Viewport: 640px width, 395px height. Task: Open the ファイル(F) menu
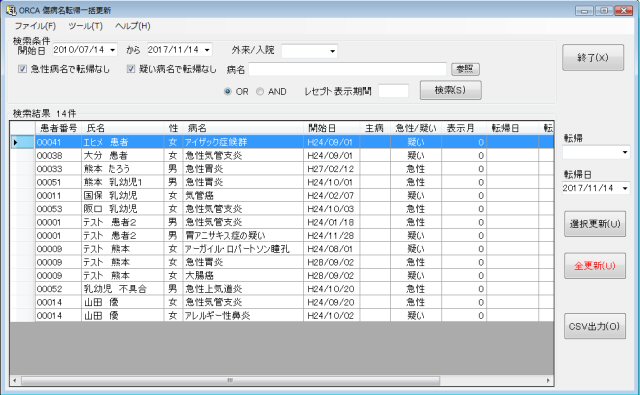pyautogui.click(x=35, y=26)
